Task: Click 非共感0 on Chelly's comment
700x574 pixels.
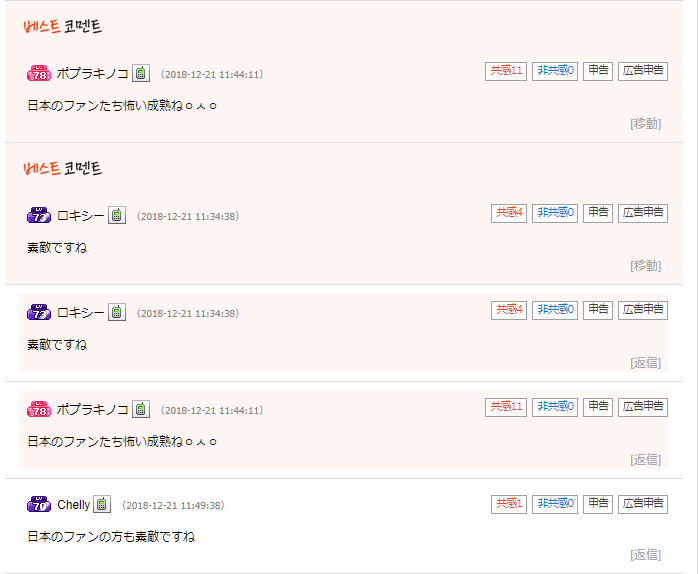Action: pos(555,504)
